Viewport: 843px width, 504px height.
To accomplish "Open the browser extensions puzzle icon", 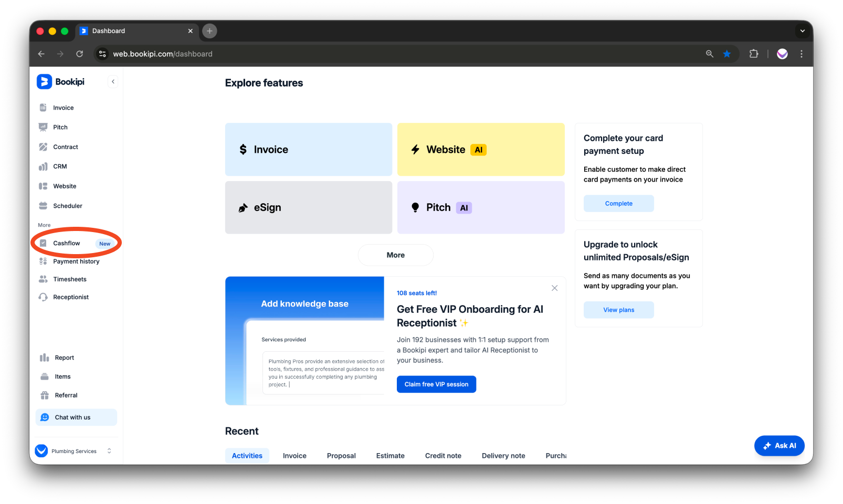I will click(x=754, y=54).
